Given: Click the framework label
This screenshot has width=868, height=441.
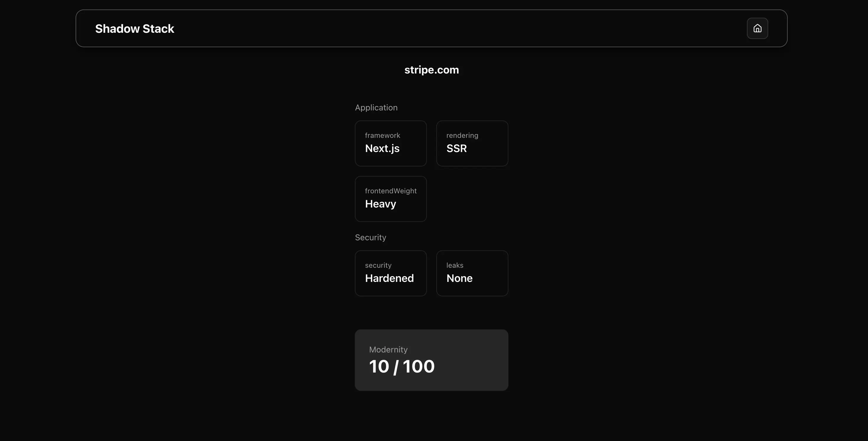Looking at the screenshot, I should tap(383, 135).
